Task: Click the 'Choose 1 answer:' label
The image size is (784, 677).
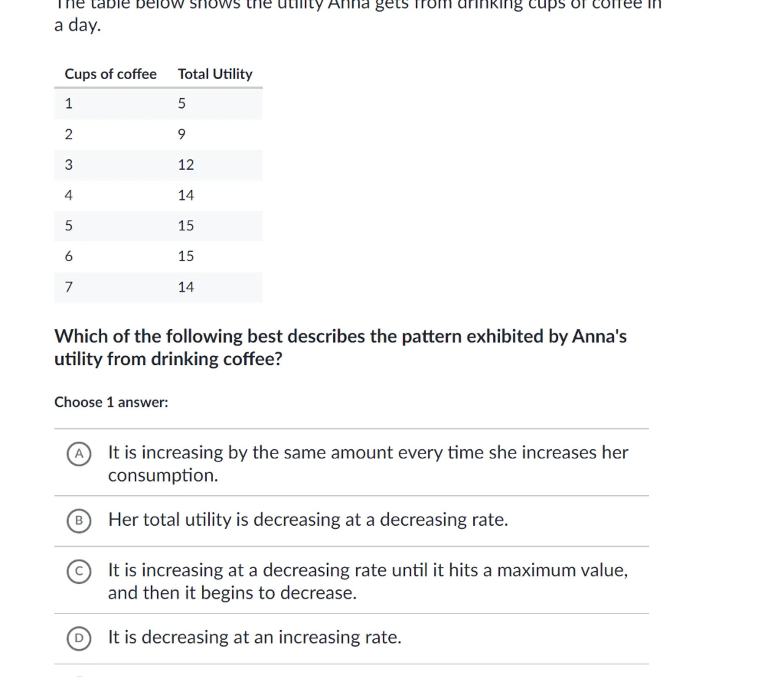Action: (111, 402)
